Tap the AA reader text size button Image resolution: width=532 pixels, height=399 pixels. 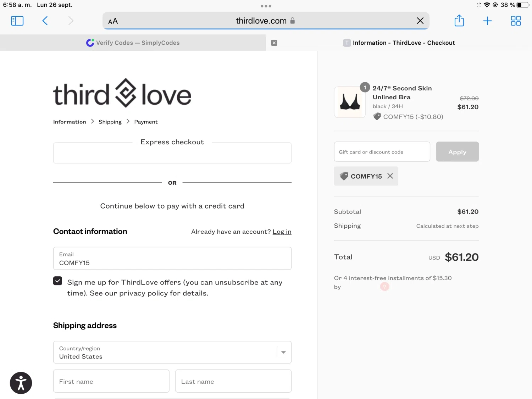coord(113,21)
